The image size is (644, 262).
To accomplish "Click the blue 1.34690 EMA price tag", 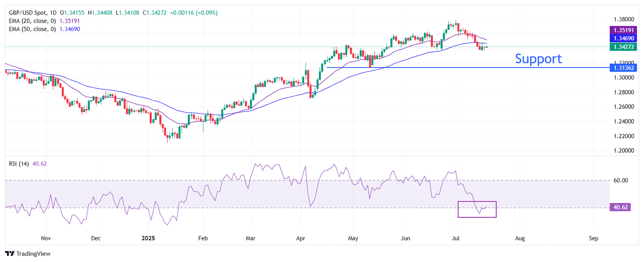I will (x=624, y=38).
